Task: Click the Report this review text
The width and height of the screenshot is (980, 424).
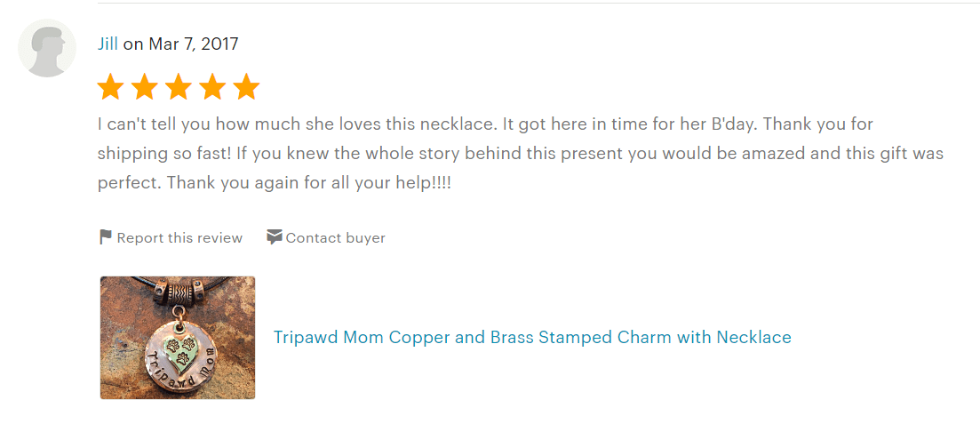Action: click(x=179, y=237)
